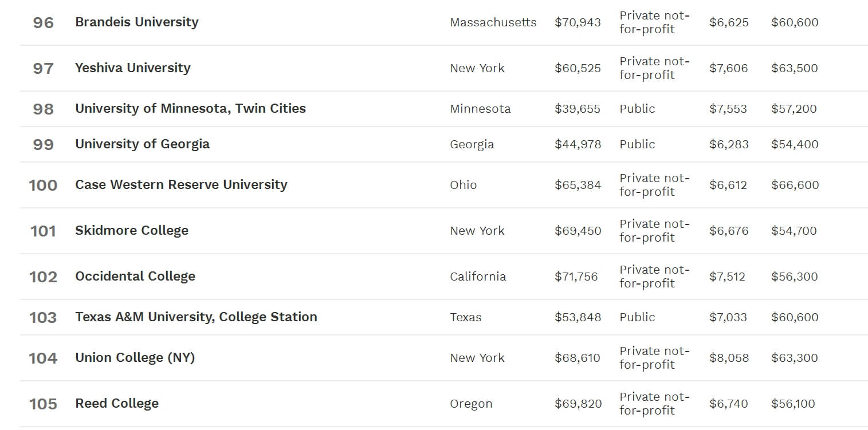The width and height of the screenshot is (868, 430).
Task: Select Reed College name
Action: (x=117, y=404)
